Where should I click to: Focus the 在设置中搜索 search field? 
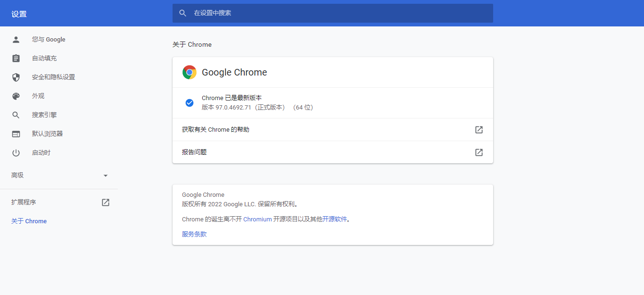click(x=333, y=13)
